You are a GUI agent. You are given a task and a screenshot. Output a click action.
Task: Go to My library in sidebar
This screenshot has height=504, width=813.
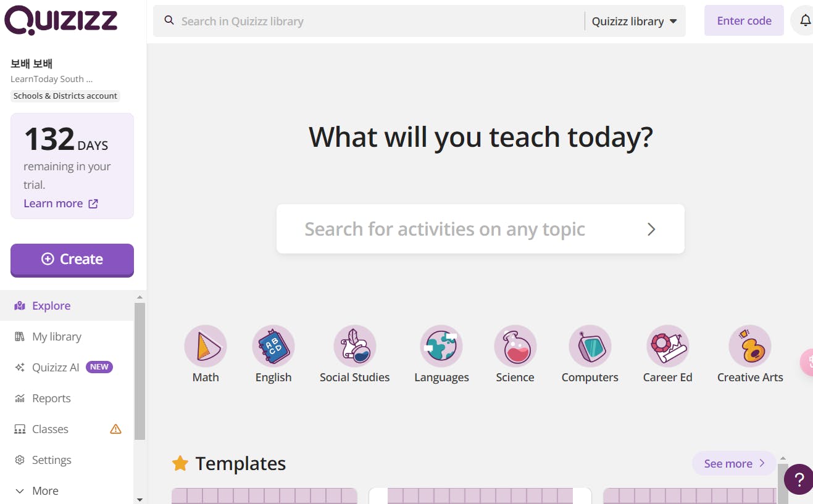57,337
